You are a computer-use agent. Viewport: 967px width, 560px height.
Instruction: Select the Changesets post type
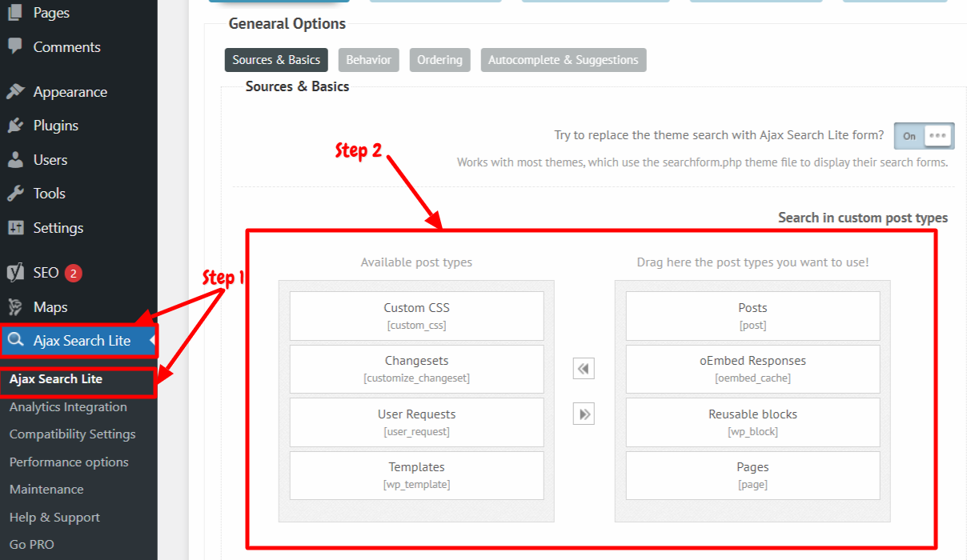tap(416, 369)
